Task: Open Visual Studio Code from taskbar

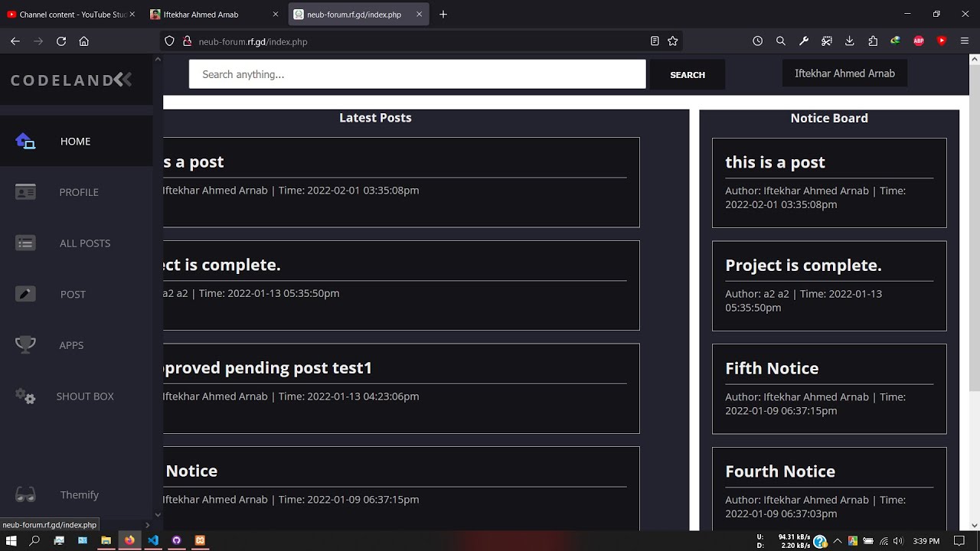Action: 153,540
